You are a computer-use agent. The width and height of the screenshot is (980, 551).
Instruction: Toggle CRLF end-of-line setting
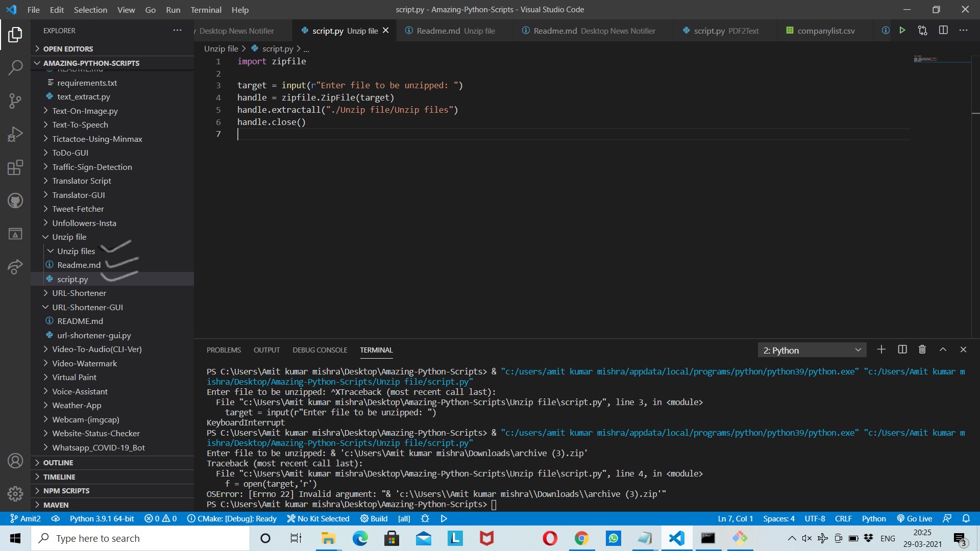coord(843,518)
